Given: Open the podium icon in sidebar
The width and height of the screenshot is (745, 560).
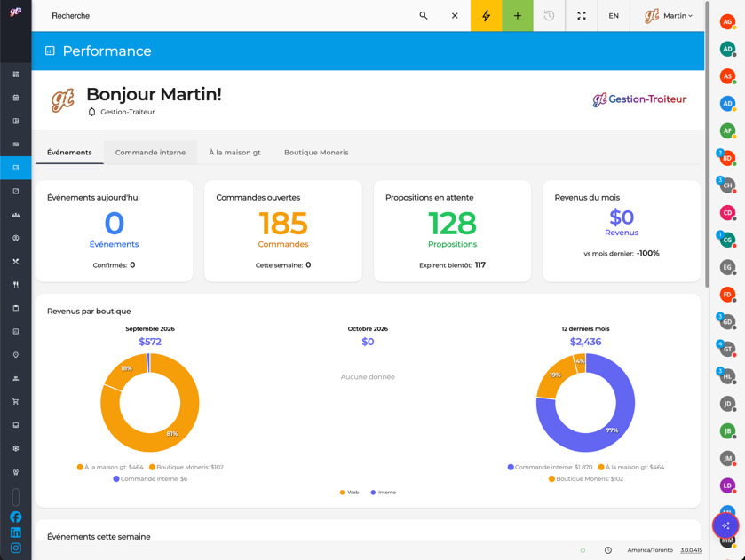Looking at the screenshot, I should [x=16, y=215].
